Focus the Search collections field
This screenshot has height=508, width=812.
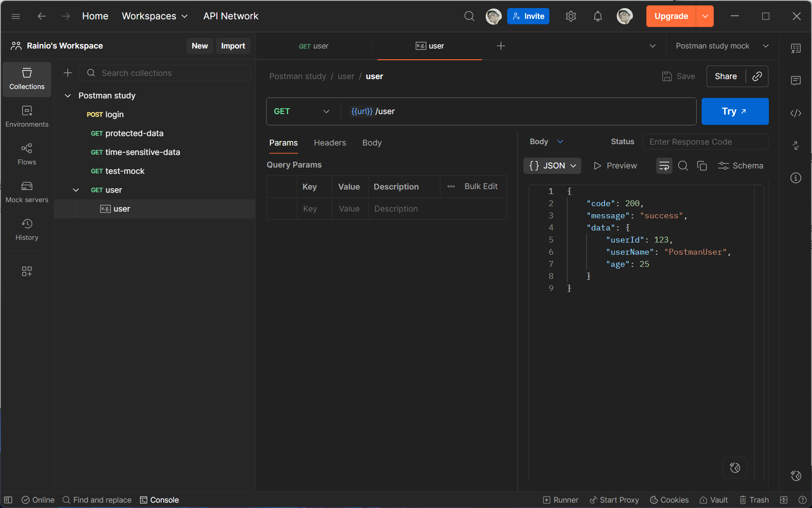[x=165, y=73]
